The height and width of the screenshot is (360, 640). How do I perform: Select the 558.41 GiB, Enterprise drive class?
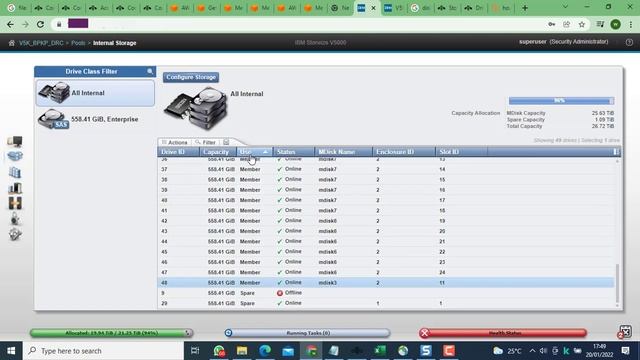pyautogui.click(x=95, y=119)
